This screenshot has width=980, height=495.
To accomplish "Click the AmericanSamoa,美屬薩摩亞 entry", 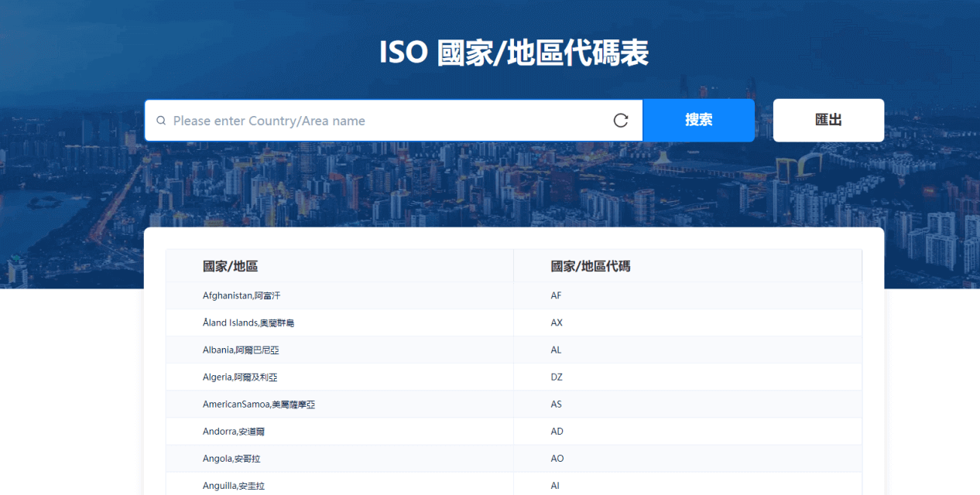I will pyautogui.click(x=259, y=405).
